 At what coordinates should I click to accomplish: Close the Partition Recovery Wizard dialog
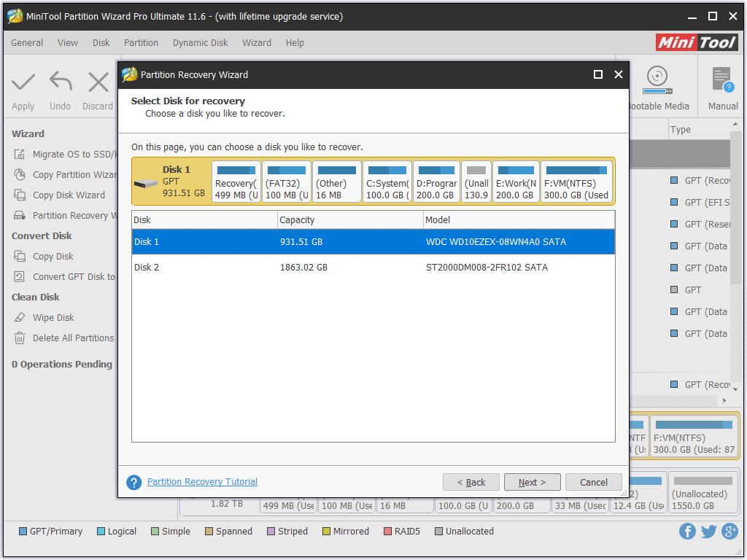(619, 74)
